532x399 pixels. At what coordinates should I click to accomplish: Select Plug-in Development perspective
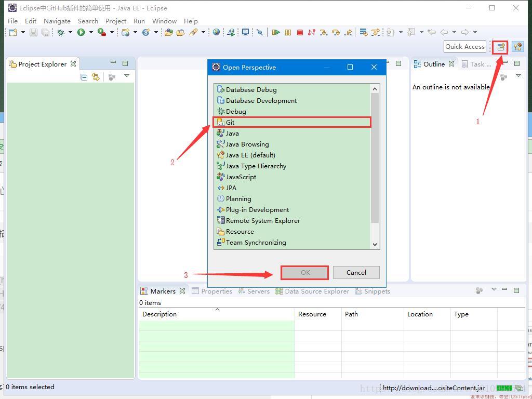[x=292, y=210]
